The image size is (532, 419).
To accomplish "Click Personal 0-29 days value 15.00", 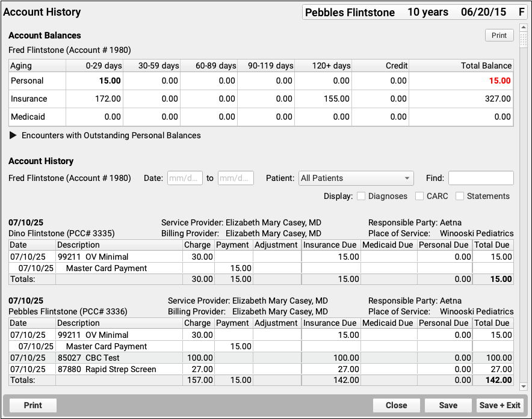I will 110,81.
